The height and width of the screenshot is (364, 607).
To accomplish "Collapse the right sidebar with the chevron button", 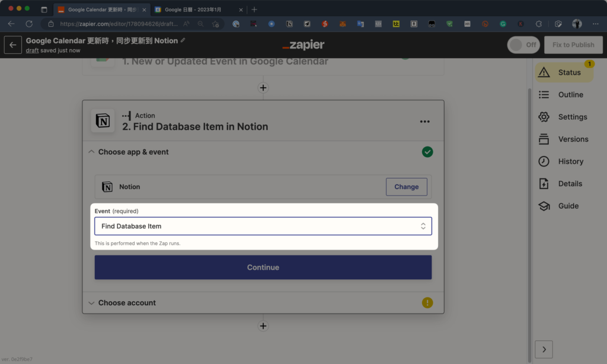I will [x=544, y=350].
